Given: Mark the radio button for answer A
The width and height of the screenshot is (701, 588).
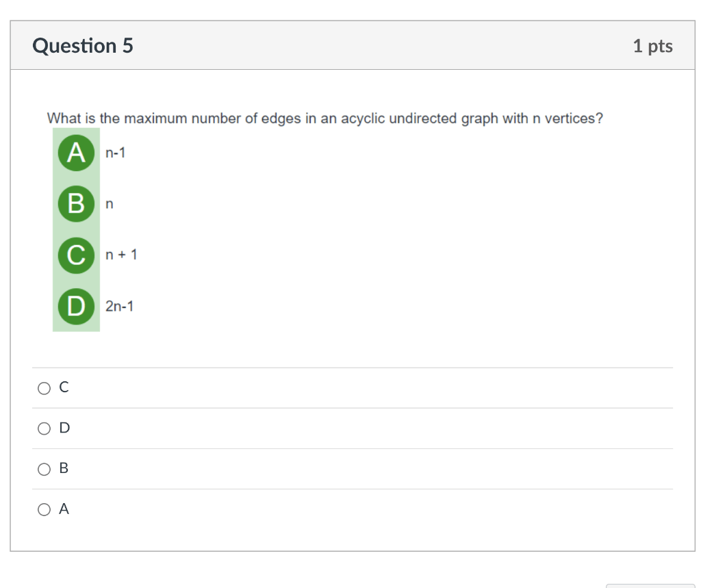Looking at the screenshot, I should point(44,509).
